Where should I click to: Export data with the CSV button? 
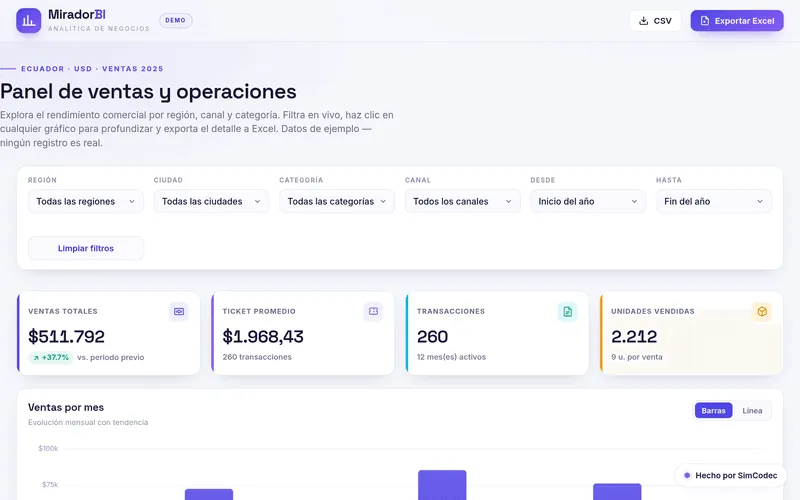655,21
